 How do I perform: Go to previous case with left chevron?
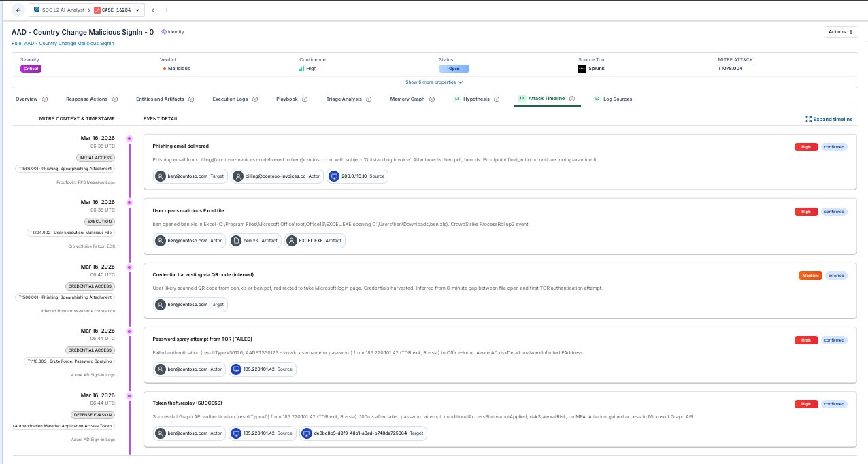point(153,10)
